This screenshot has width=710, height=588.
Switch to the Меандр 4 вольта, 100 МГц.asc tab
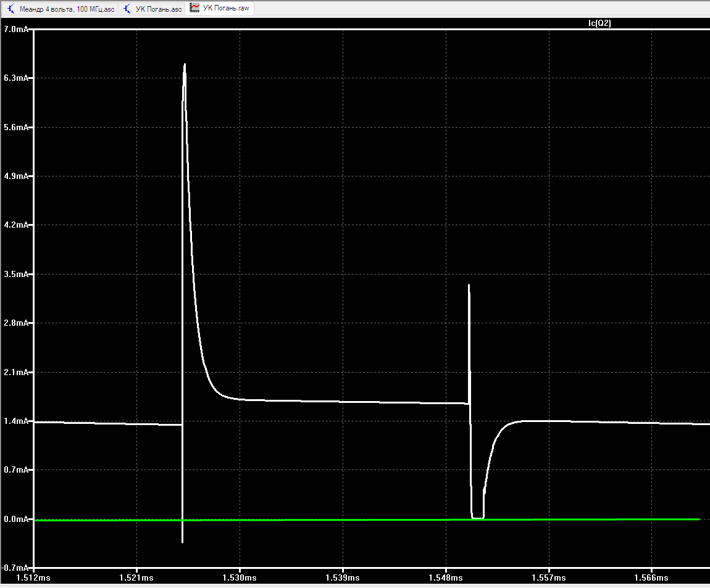click(x=61, y=9)
